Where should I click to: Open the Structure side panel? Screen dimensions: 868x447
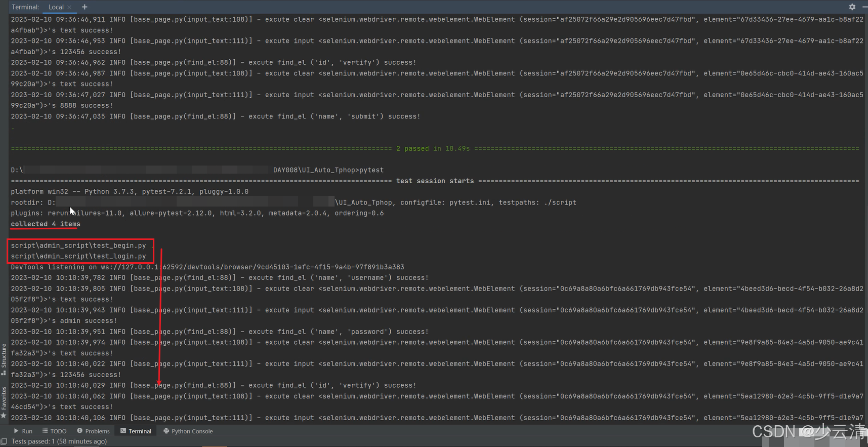4,359
